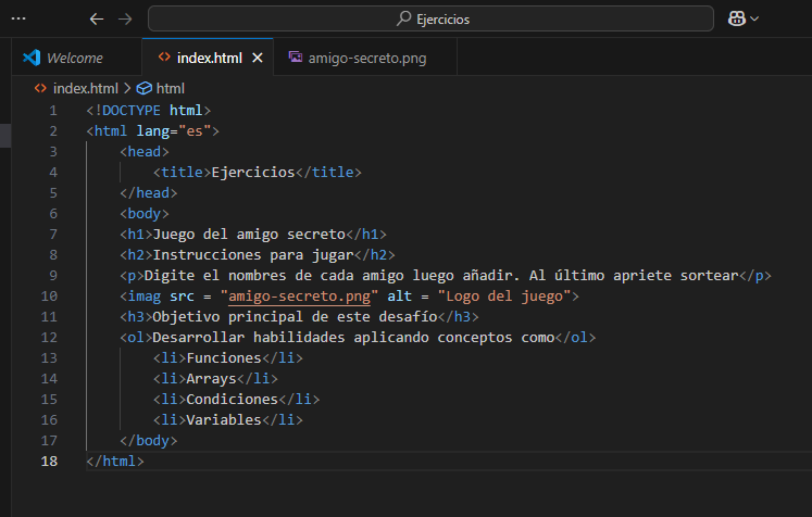Click the Ejercicios title text
The width and height of the screenshot is (812, 517).
[253, 173]
